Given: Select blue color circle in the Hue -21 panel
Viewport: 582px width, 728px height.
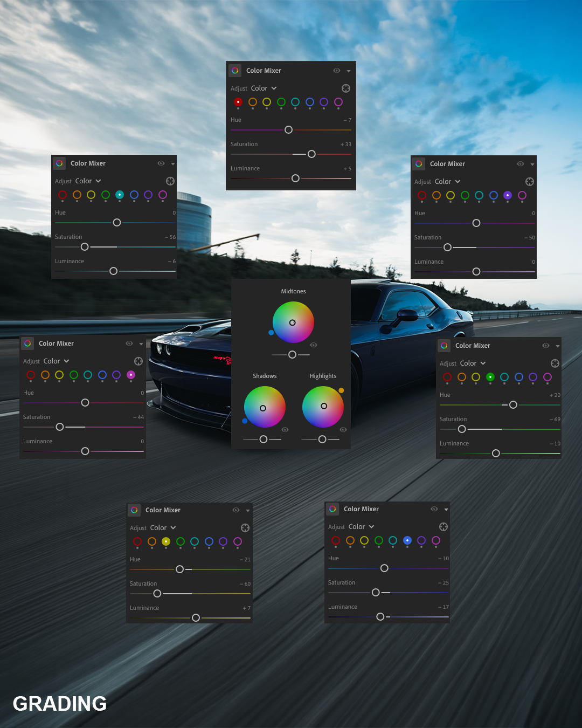Looking at the screenshot, I should click(209, 542).
